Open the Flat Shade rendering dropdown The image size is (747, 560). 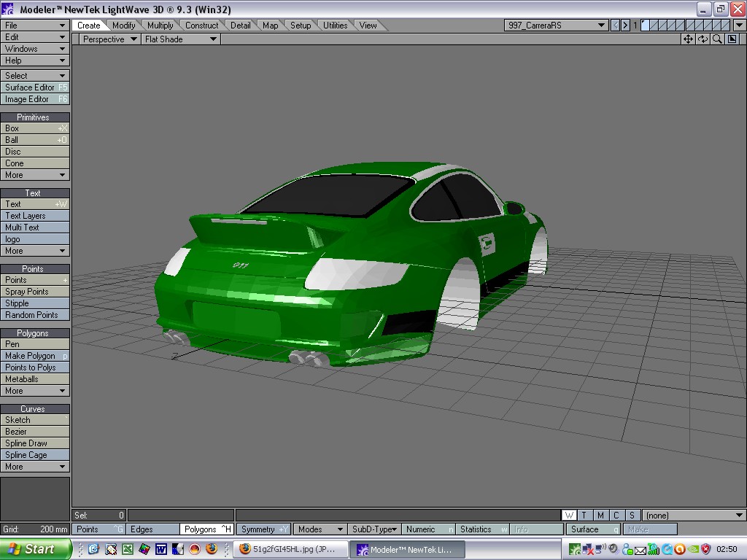181,39
